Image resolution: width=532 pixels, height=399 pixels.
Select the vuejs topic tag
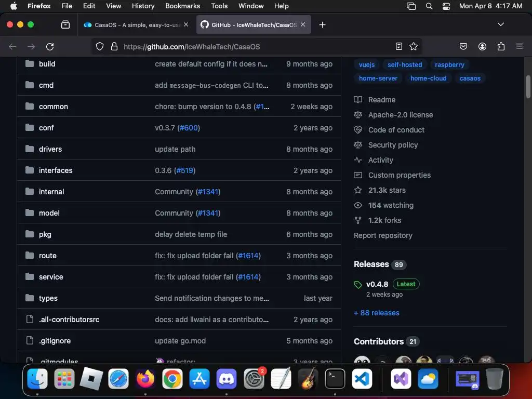point(367,65)
